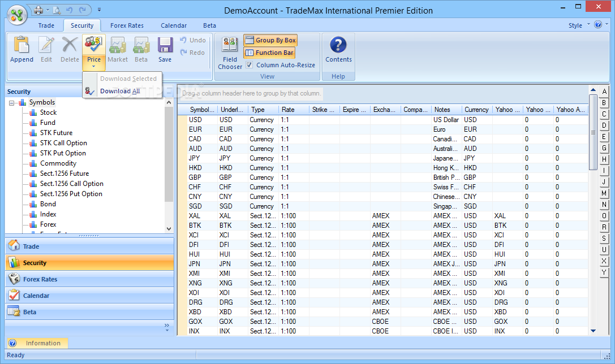Select the Sect.1256 Put Option tree item
This screenshot has height=364, width=615.
pos(71,194)
